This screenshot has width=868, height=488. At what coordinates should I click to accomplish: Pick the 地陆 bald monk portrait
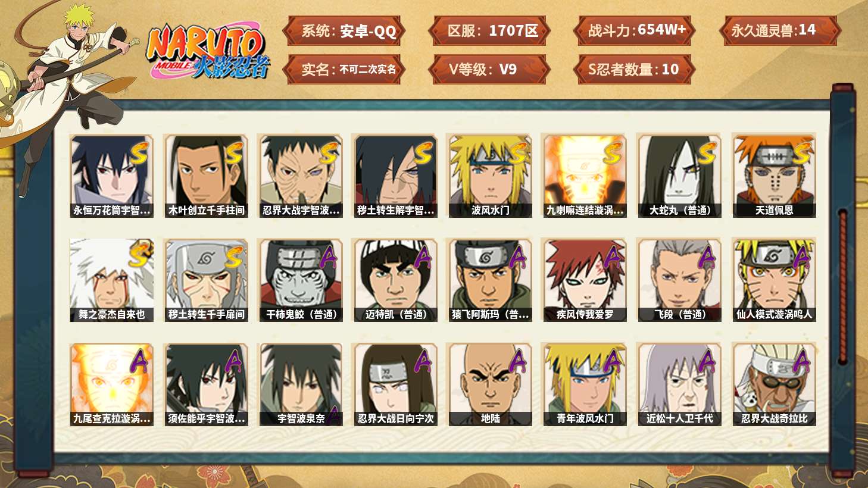click(x=490, y=384)
